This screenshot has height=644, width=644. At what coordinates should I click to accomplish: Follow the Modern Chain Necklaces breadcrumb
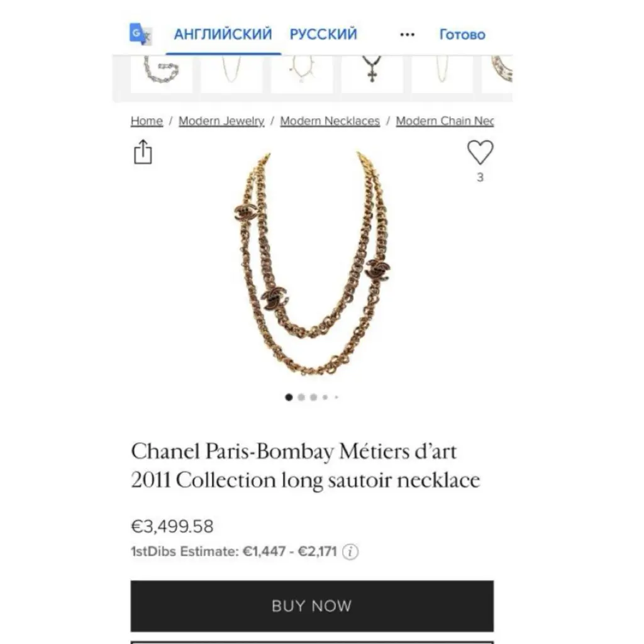click(x=445, y=121)
